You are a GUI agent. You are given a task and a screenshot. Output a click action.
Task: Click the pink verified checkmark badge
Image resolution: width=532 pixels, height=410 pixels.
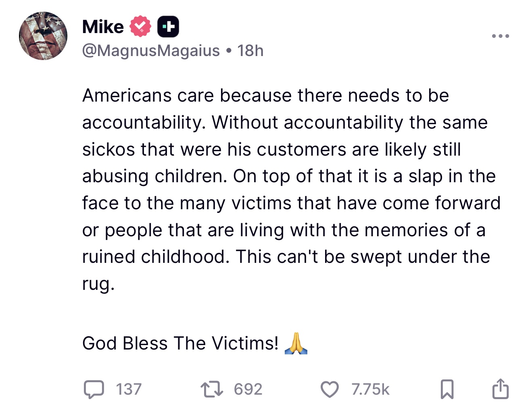click(140, 27)
